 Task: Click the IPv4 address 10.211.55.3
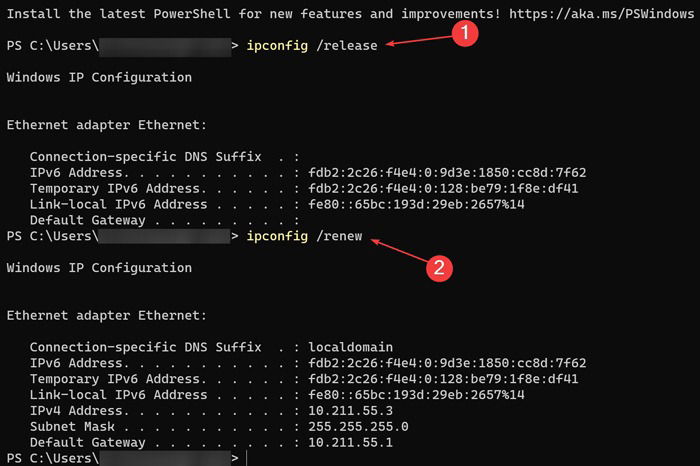[350, 411]
